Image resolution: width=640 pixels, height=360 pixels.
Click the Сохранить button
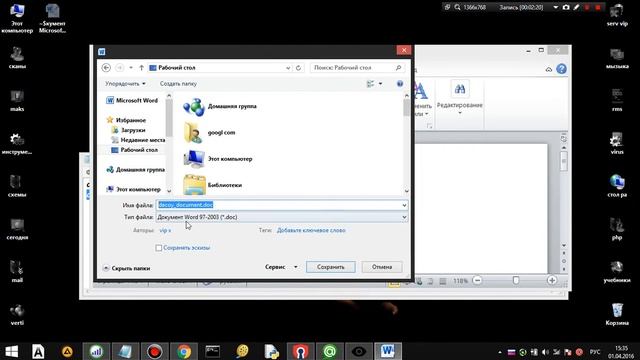331,267
